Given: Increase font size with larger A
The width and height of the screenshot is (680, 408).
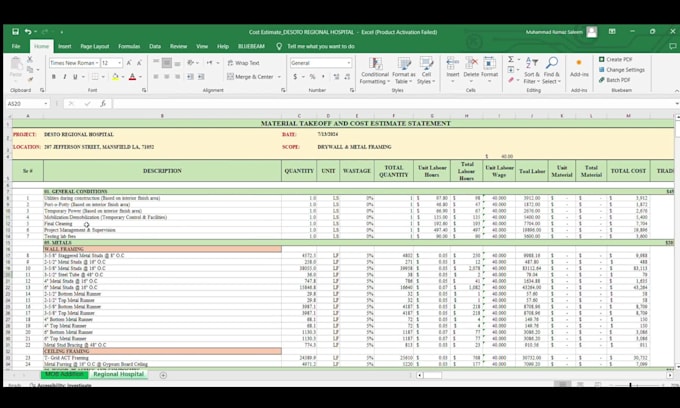Looking at the screenshot, I should click(129, 63).
